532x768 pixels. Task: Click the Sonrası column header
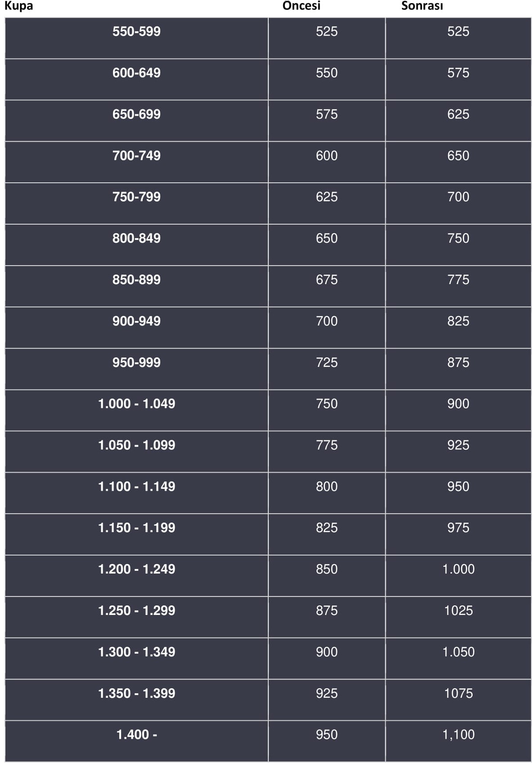tap(422, 5)
